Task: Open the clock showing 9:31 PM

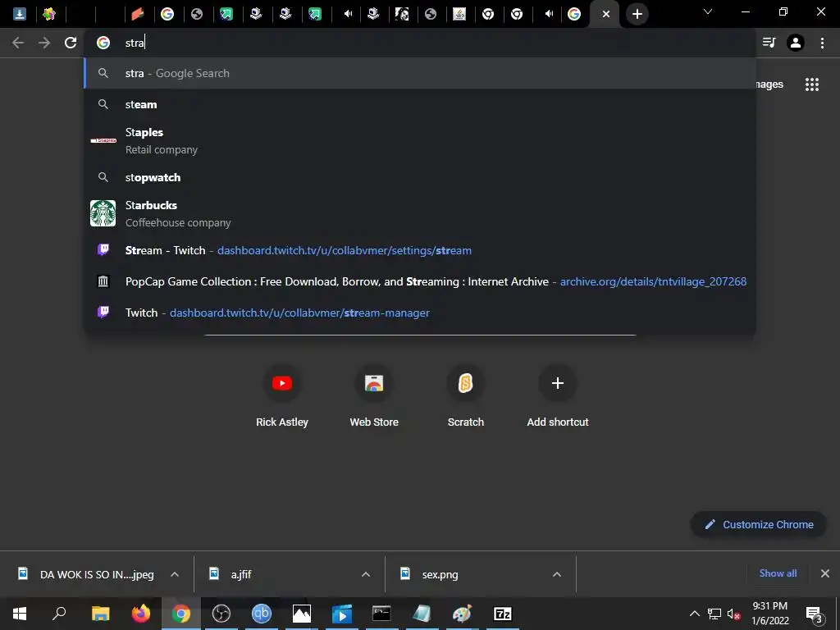Action: point(770,614)
